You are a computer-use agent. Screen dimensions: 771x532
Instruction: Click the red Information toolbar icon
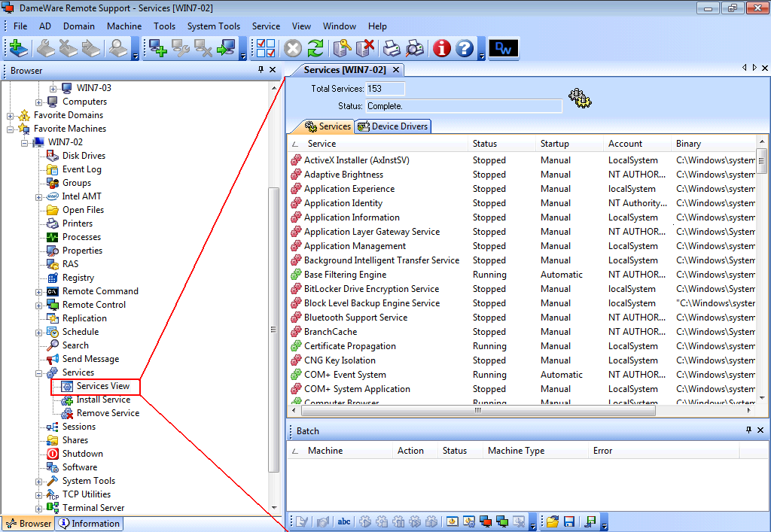(441, 48)
